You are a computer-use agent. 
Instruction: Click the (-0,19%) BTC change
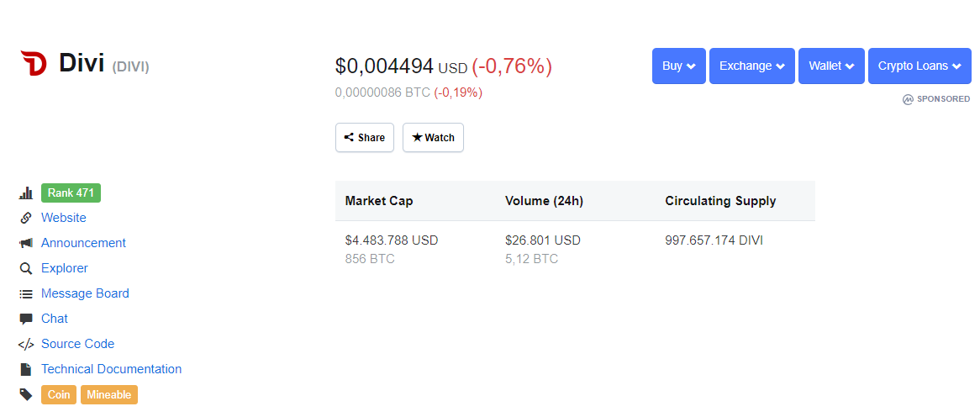click(458, 92)
